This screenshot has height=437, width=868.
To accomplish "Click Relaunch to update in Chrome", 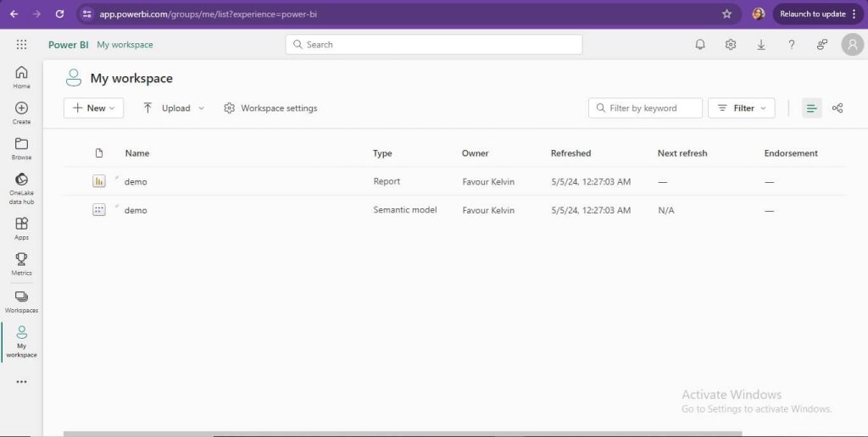I will (x=812, y=14).
